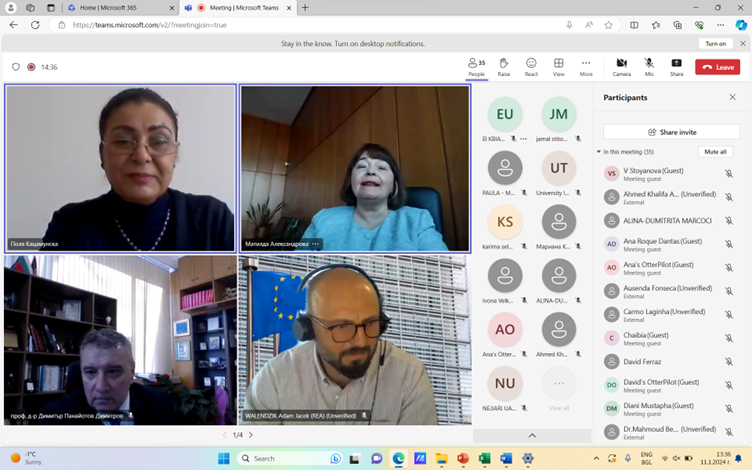Click the Share invite icon button
The height and width of the screenshot is (470, 752).
671,132
